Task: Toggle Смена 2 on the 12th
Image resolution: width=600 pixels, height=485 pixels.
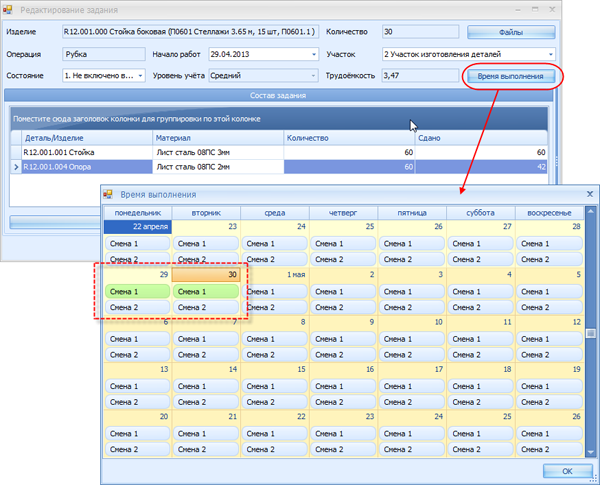Action: [x=549, y=355]
